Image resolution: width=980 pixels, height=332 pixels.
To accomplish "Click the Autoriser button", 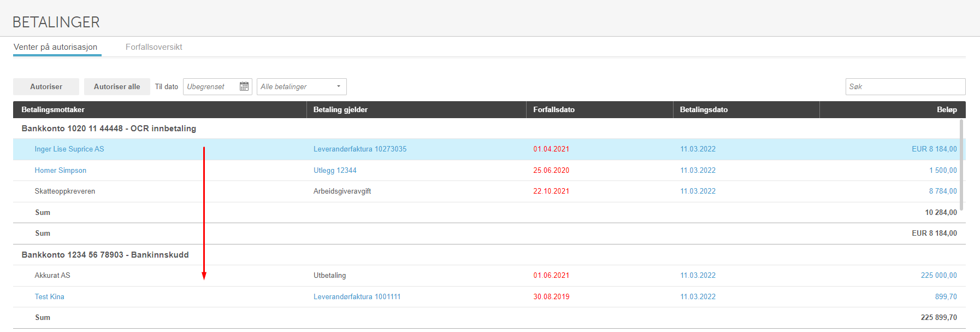I will [46, 86].
